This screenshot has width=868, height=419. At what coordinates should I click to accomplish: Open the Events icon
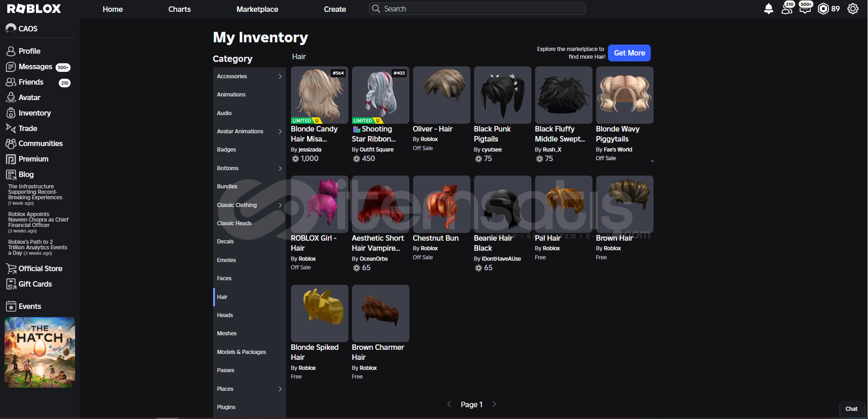pyautogui.click(x=11, y=306)
